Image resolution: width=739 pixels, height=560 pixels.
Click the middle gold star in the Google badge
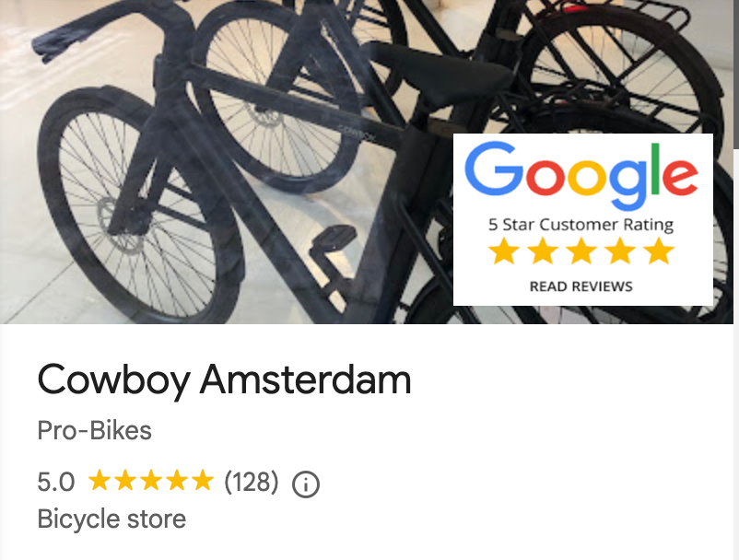tap(581, 251)
